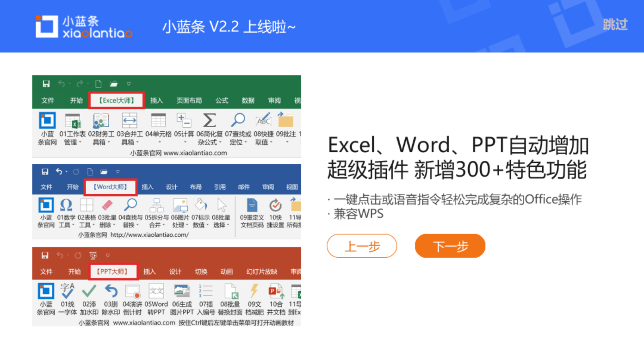The height and width of the screenshot is (358, 644).
Task: Click 03删除水印 undo-arrow icon in PPT ribbon
Action: coord(111,291)
